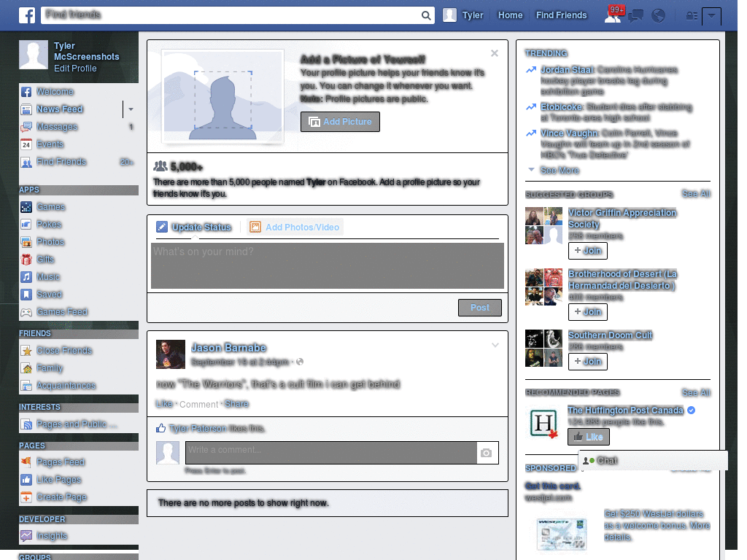Click the camera icon in comment box
This screenshot has width=747, height=560.
486,453
